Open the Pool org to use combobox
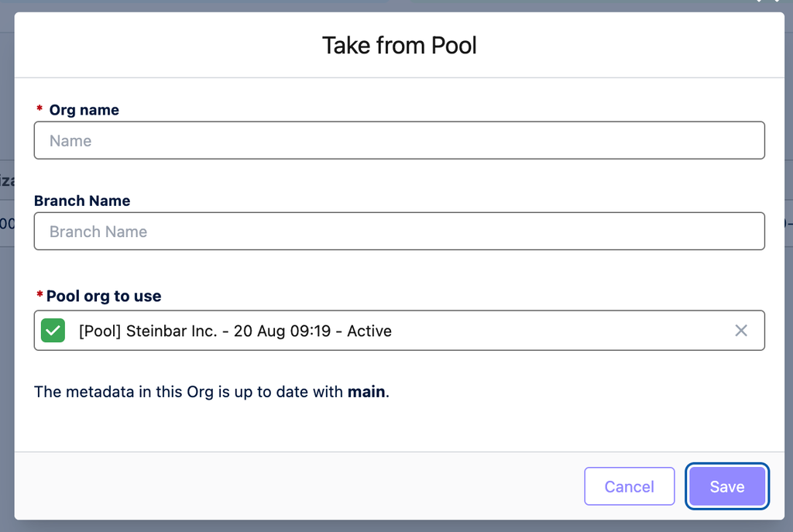 point(542,331)
